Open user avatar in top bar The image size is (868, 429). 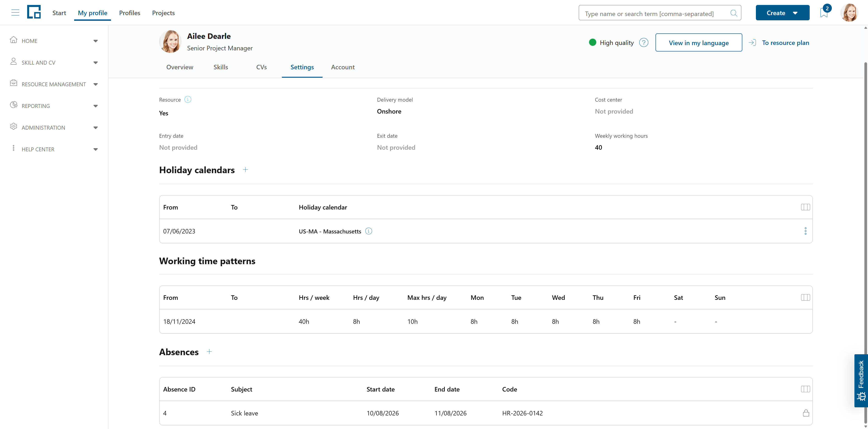point(849,13)
